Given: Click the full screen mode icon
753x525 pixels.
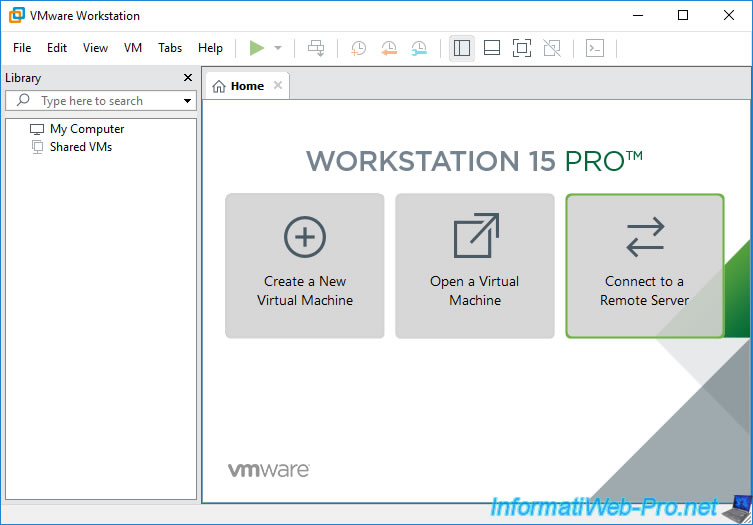Looking at the screenshot, I should (x=522, y=48).
